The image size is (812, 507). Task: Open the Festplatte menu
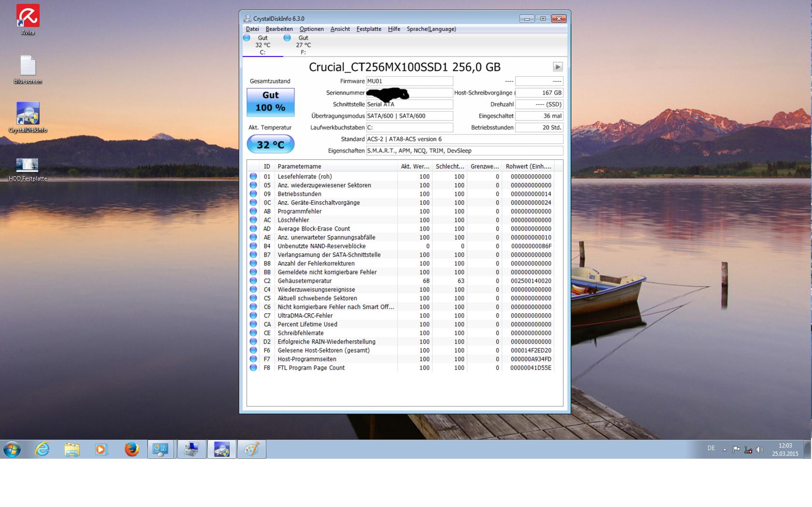click(x=369, y=29)
